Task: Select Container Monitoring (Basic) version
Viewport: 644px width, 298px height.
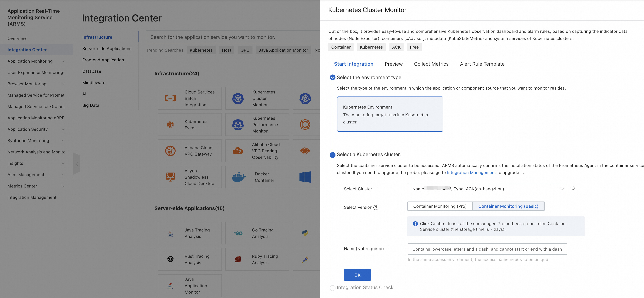Action: [x=508, y=206]
